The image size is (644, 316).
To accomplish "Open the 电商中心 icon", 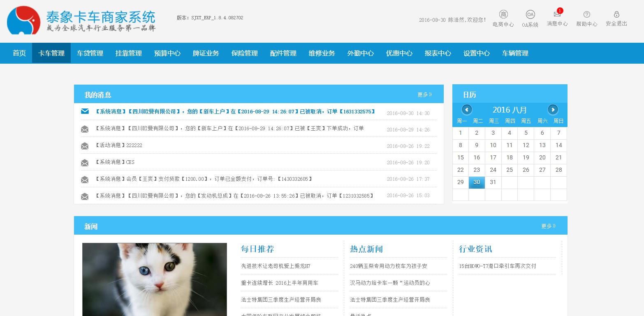I will (x=503, y=14).
